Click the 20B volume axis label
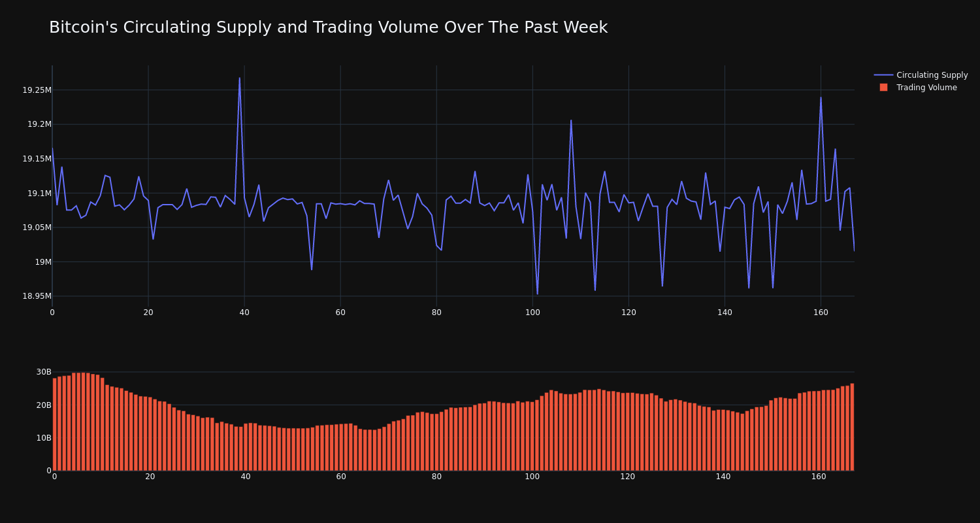This screenshot has width=980, height=523. (44, 405)
